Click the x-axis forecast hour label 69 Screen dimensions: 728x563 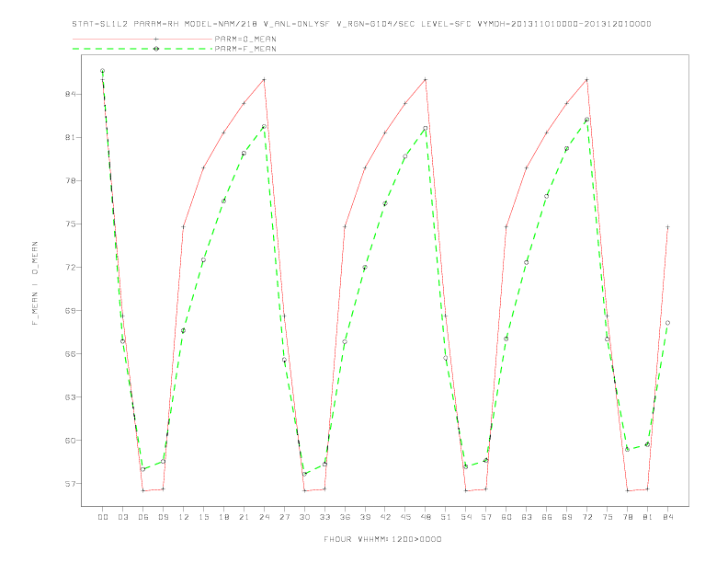click(x=567, y=517)
